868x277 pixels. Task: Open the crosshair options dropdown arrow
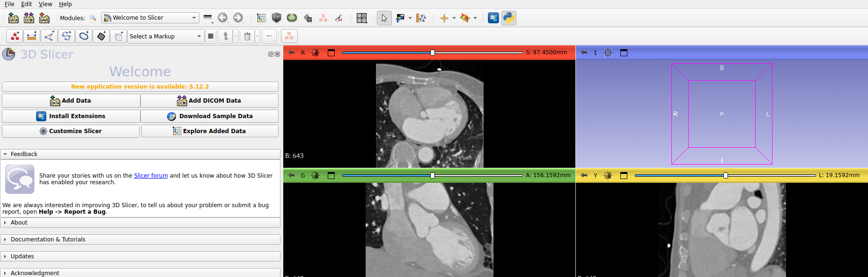point(454,18)
